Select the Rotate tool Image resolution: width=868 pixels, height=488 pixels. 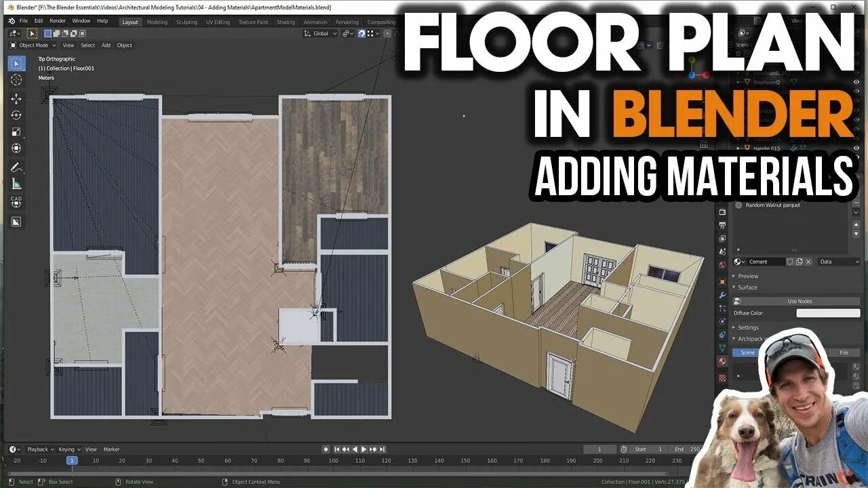click(16, 115)
